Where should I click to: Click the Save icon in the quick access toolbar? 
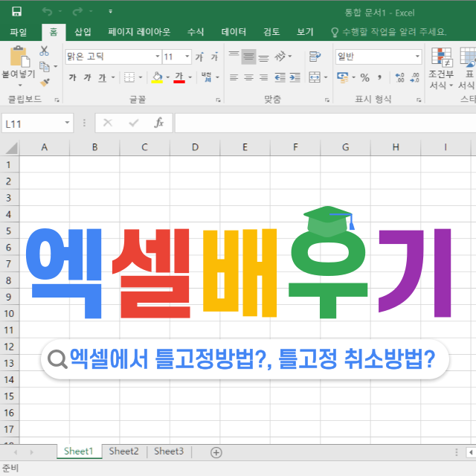tap(16, 12)
